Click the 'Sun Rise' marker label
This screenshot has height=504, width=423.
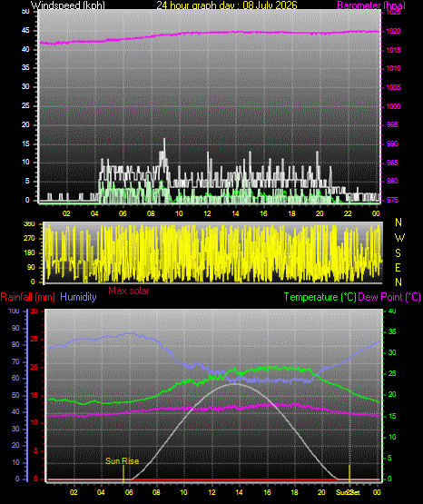(x=122, y=461)
